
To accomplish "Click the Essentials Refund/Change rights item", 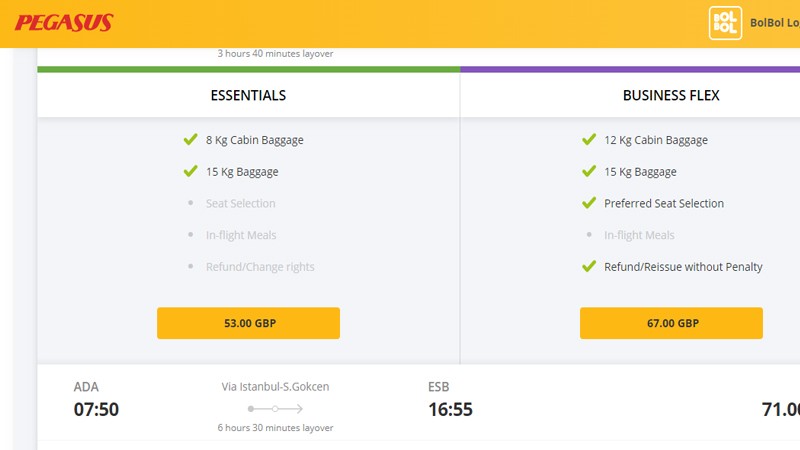I will coord(260,267).
